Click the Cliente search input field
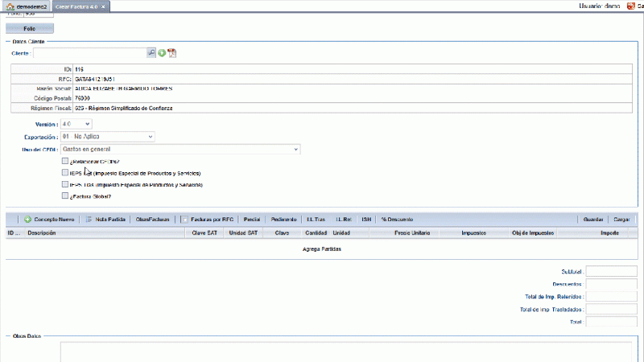The height and width of the screenshot is (362, 644). point(90,53)
